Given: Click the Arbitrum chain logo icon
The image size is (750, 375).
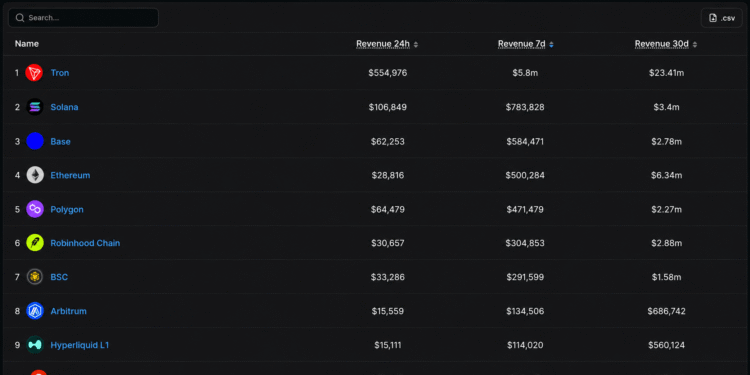Looking at the screenshot, I should click(x=34, y=311).
